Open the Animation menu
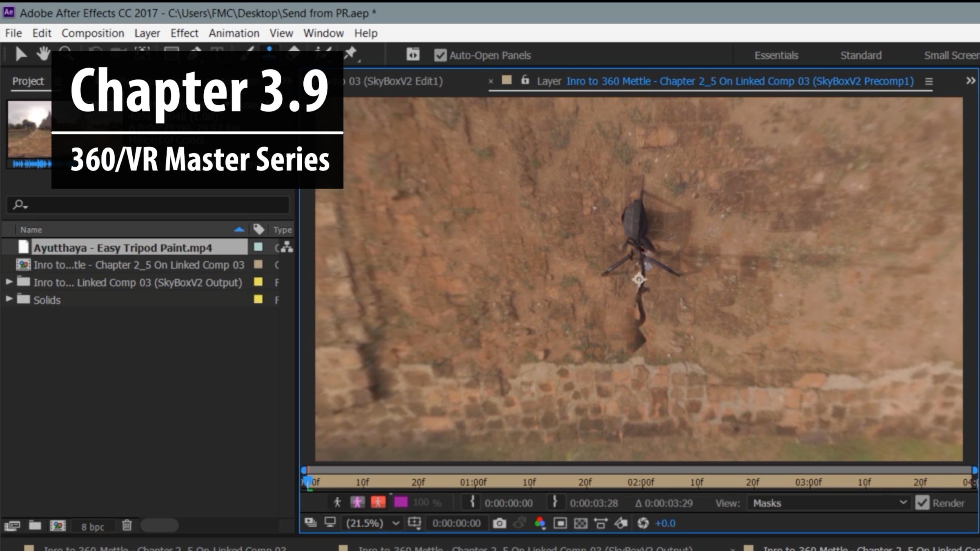The image size is (980, 551). point(234,33)
